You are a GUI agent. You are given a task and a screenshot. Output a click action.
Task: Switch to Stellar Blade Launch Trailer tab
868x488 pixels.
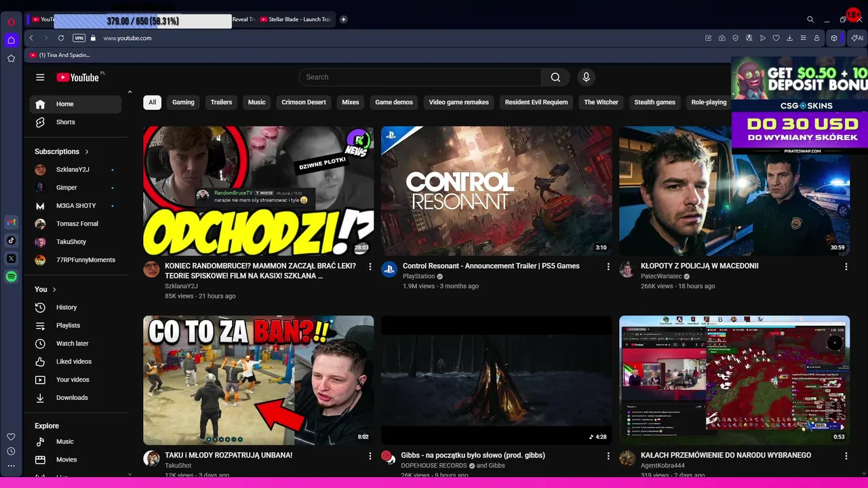pyautogui.click(x=296, y=20)
